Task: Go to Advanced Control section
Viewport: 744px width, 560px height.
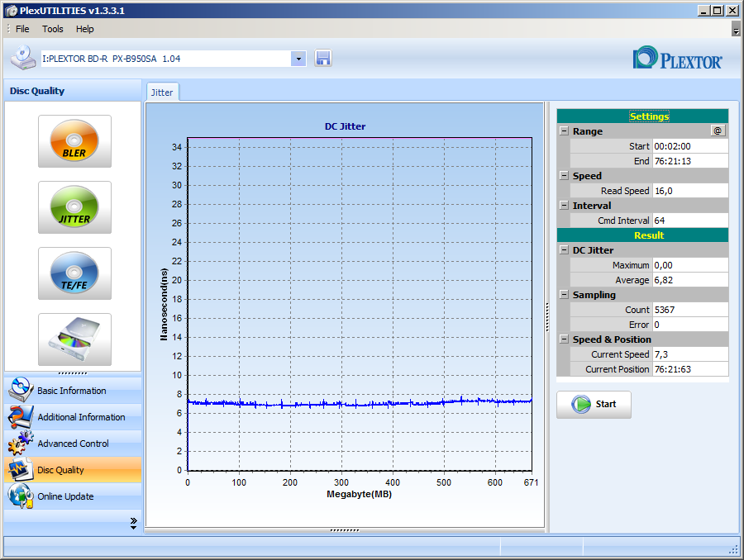Action: pyautogui.click(x=73, y=444)
